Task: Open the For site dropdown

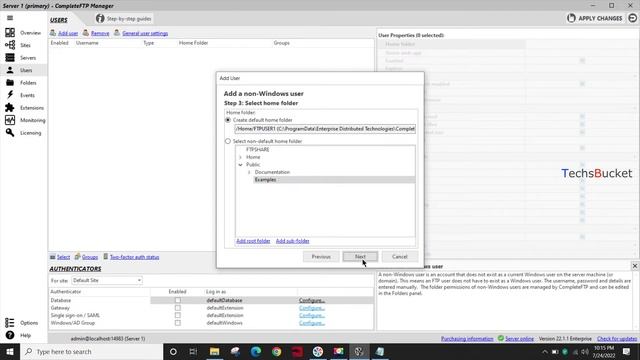Action: [107, 280]
